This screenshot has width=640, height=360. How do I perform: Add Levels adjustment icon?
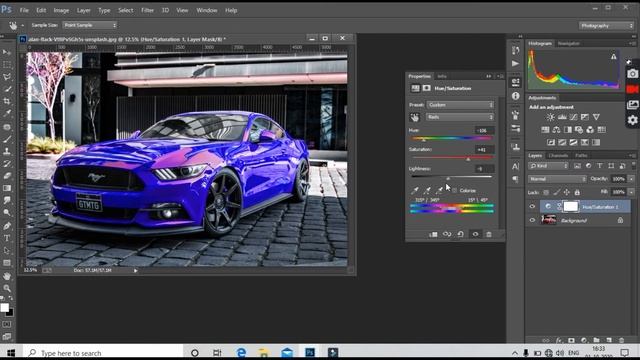pyautogui.click(x=562, y=117)
